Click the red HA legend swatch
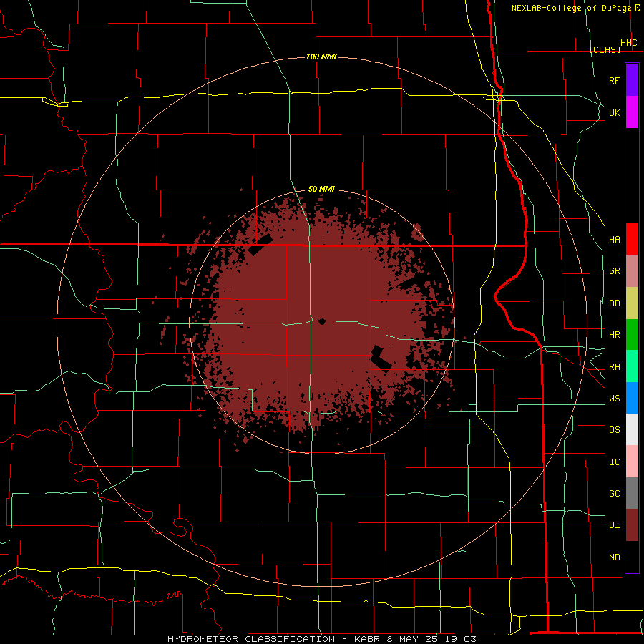The height and width of the screenshot is (644, 644). 632,239
